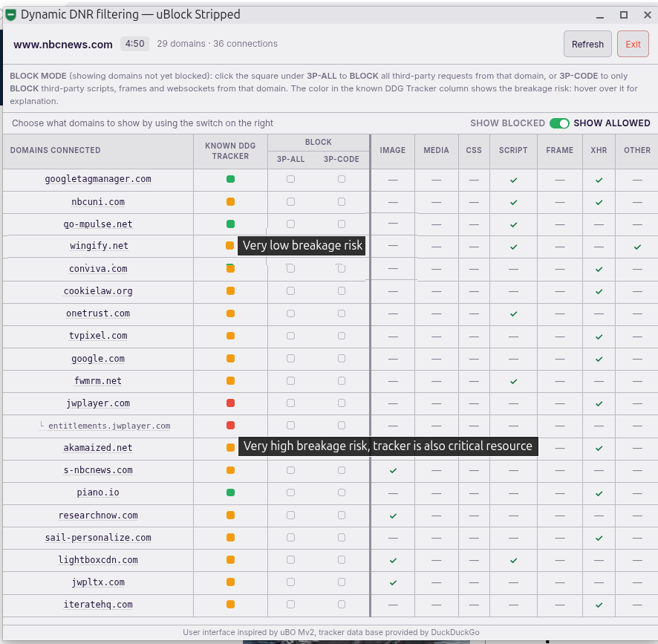Open the sail-personalize.com domain link
The height and width of the screenshot is (644, 658).
(98, 538)
